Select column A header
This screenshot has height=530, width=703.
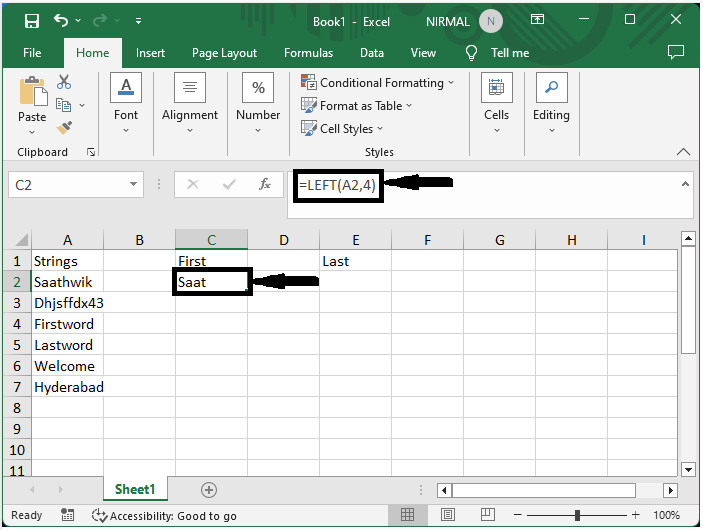(x=67, y=240)
